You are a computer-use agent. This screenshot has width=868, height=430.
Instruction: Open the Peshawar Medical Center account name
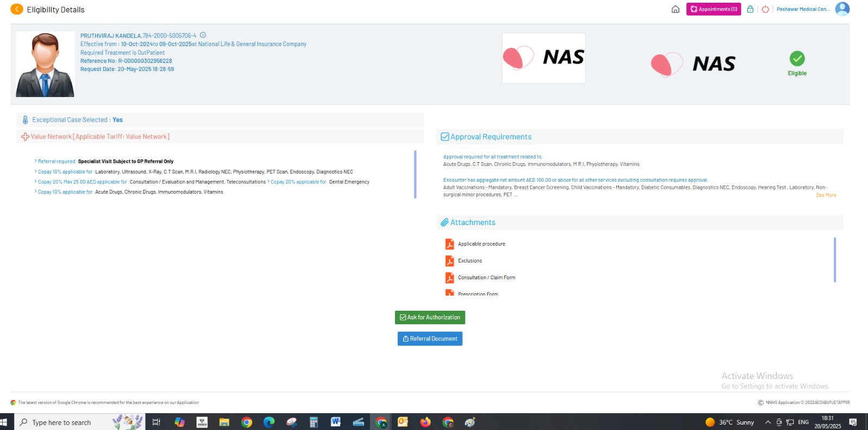[x=803, y=9]
